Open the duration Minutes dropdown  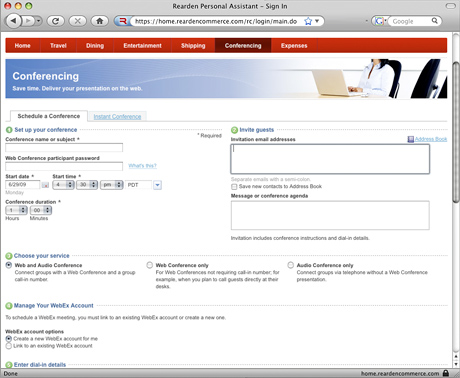click(x=41, y=210)
